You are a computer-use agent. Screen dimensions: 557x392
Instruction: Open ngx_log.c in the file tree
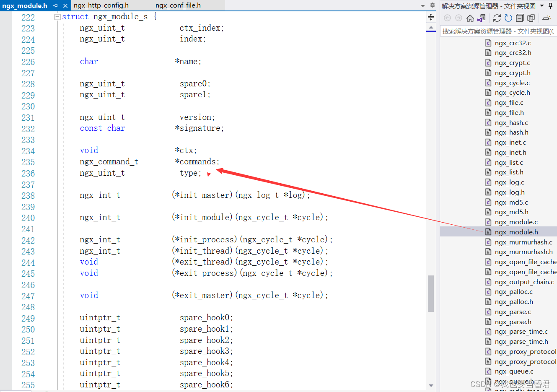coord(509,182)
